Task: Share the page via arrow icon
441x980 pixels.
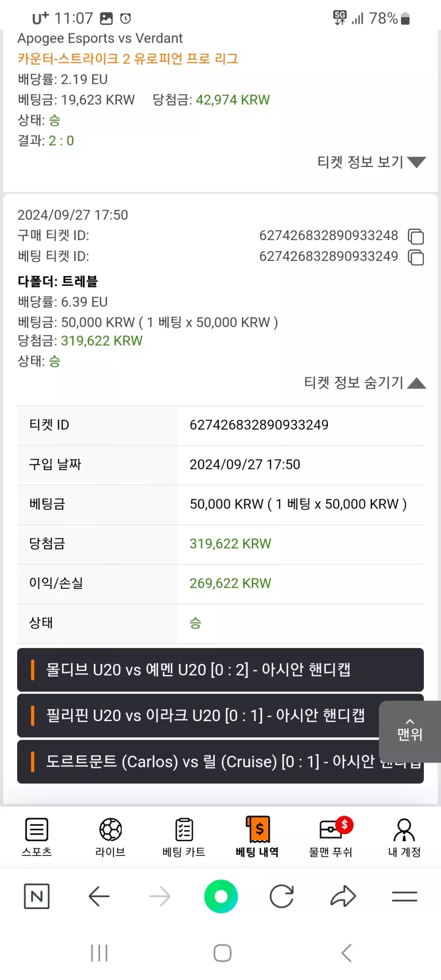Action: click(x=343, y=896)
